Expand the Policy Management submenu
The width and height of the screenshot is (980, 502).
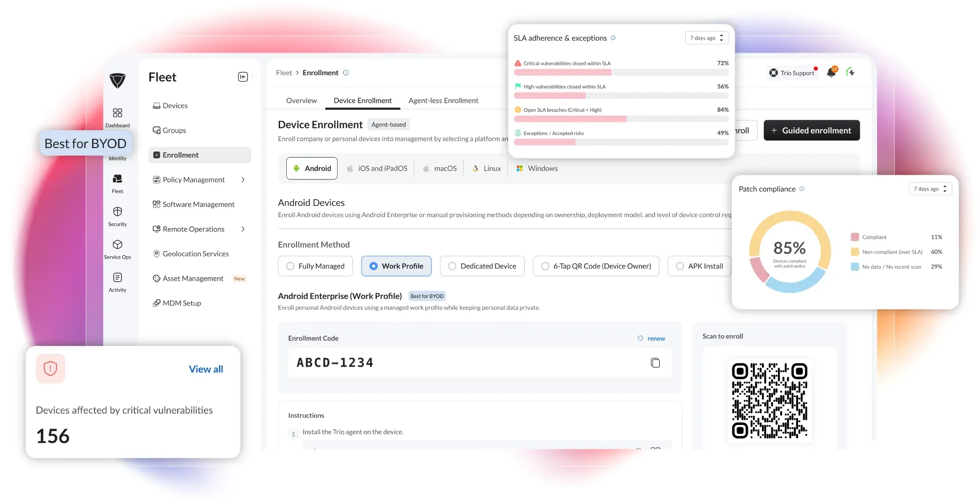click(x=243, y=180)
